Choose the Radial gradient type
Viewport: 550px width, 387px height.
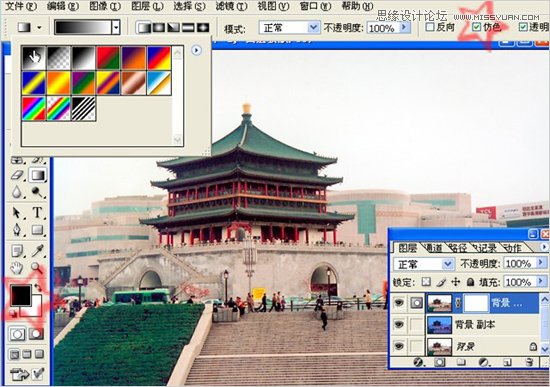[x=159, y=28]
